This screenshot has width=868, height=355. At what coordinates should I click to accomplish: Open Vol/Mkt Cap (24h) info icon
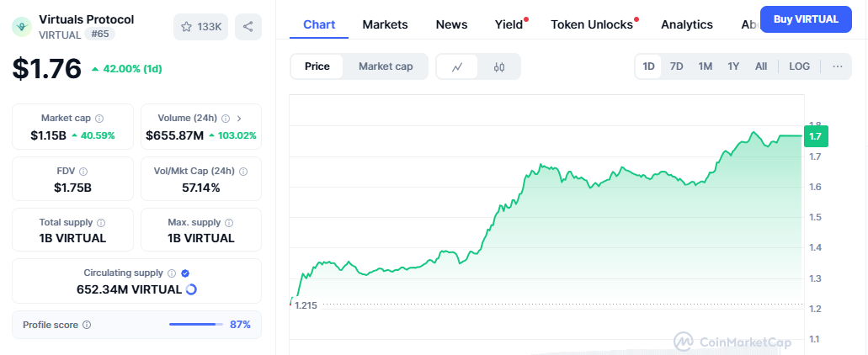pyautogui.click(x=243, y=172)
